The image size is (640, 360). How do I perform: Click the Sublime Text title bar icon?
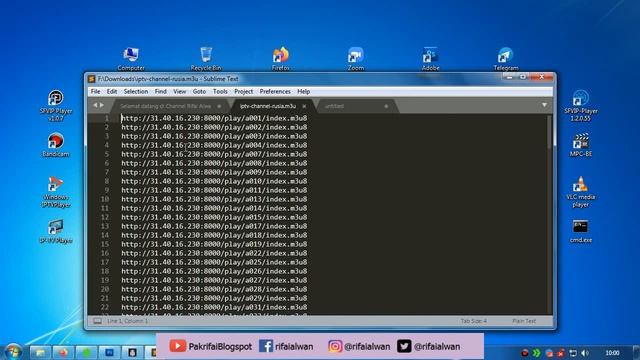point(92,79)
